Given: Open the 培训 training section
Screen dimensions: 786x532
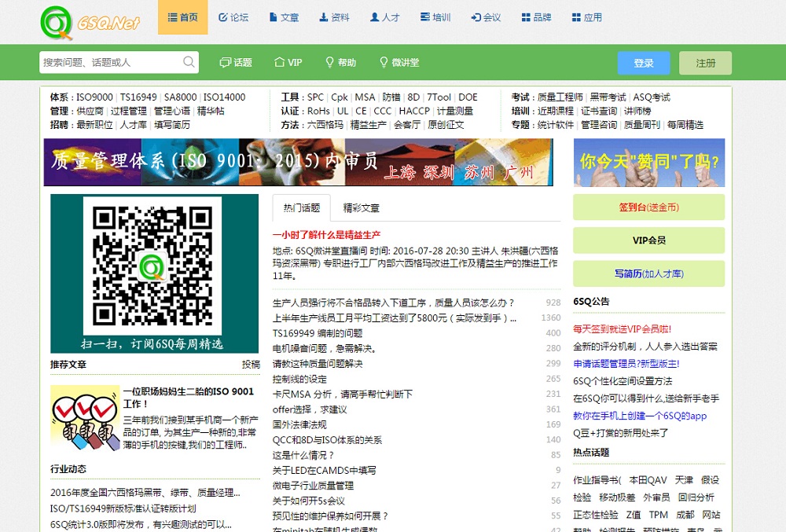Looking at the screenshot, I should click(435, 17).
